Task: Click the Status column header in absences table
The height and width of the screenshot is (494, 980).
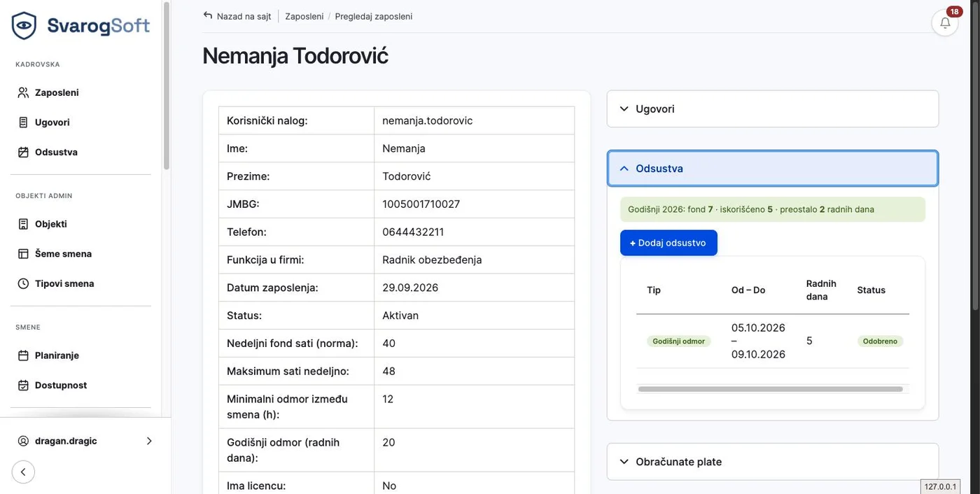Action: 871,290
